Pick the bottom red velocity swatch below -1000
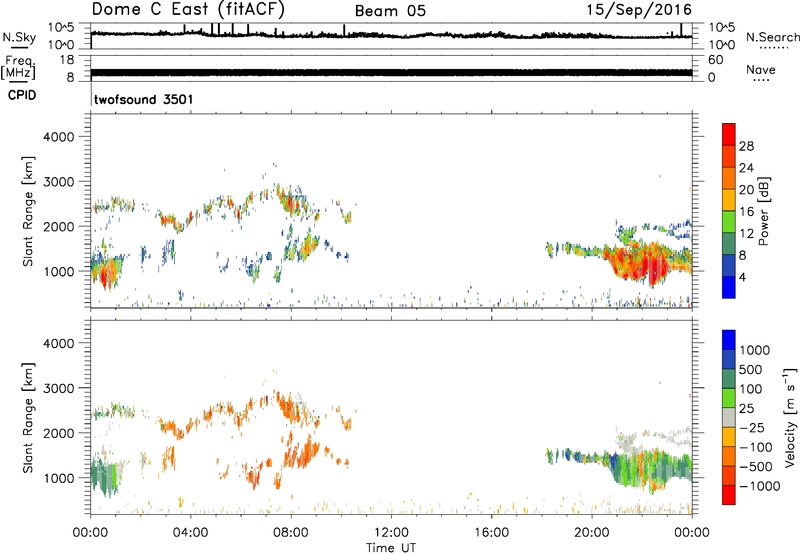This screenshot has width=800, height=554. click(x=729, y=495)
